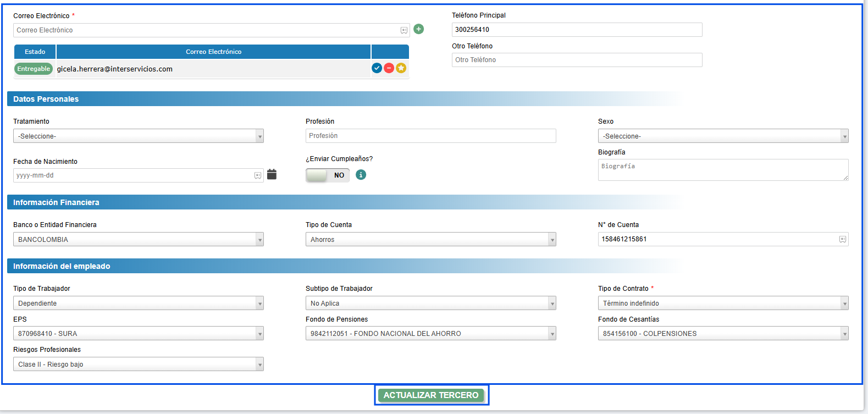Toggle the ¿Enviar Cumpleaños? switch
868x414 pixels.
pyautogui.click(x=328, y=175)
